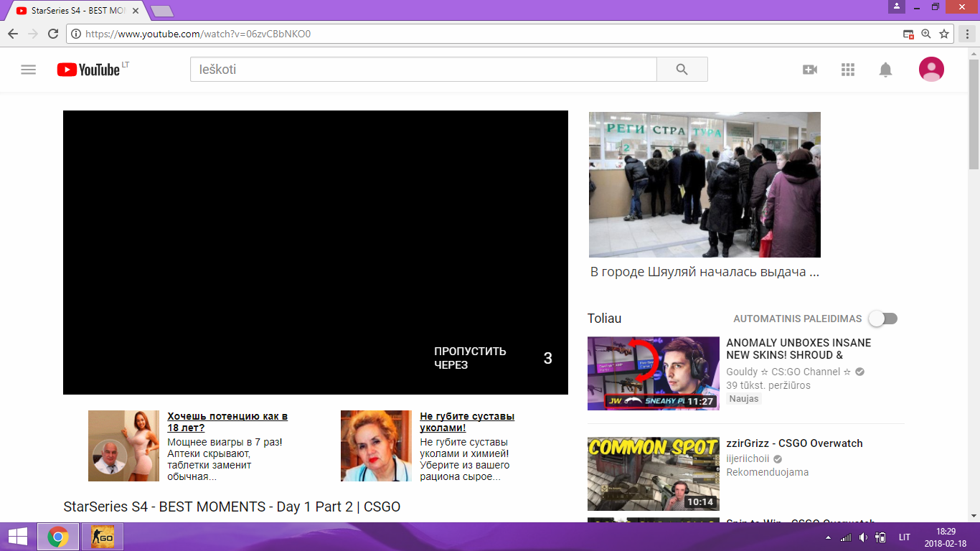Click the Chrome profile button in title bar
Screen dimensions: 980x551
897,6
